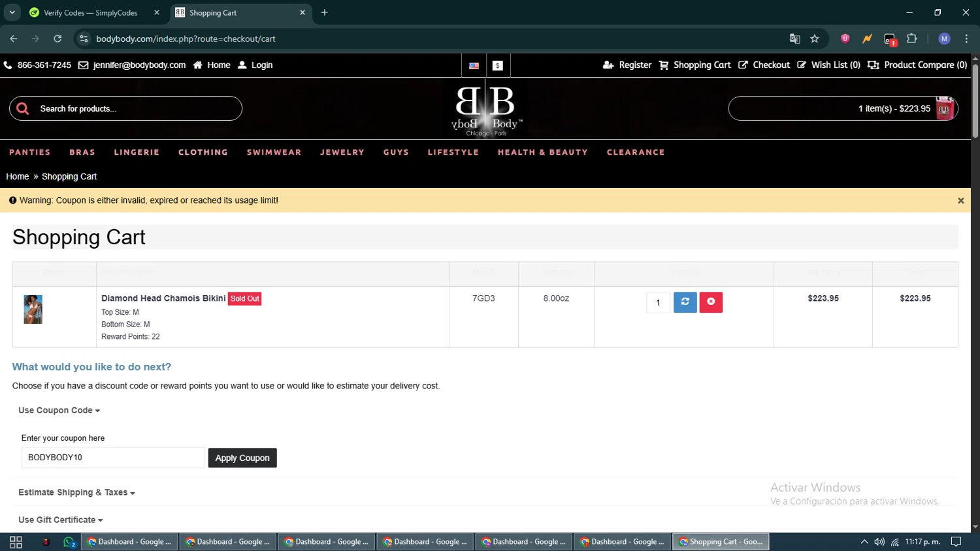Image resolution: width=980 pixels, height=551 pixels.
Task: Click the Register link
Action: pyautogui.click(x=627, y=65)
